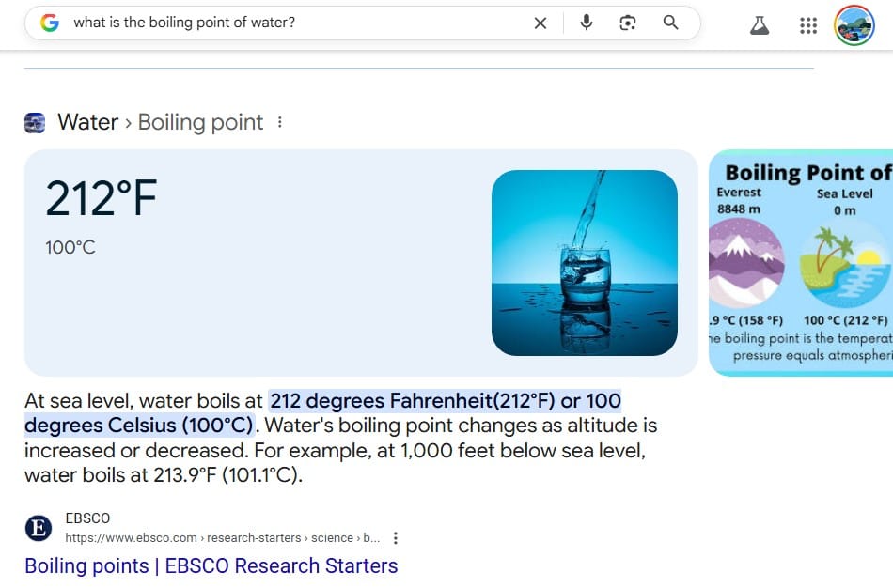Open Google Lens camera search
893x588 pixels.
pyautogui.click(x=627, y=23)
